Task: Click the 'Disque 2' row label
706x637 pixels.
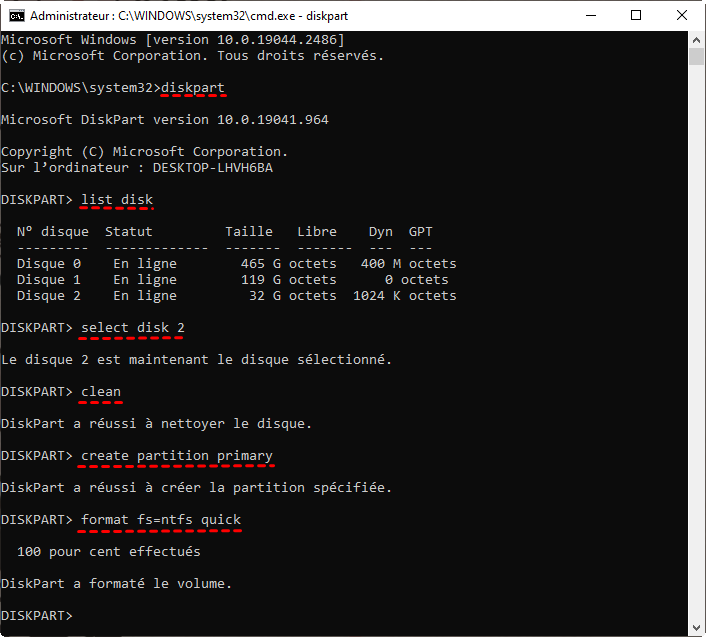Action: pos(49,295)
